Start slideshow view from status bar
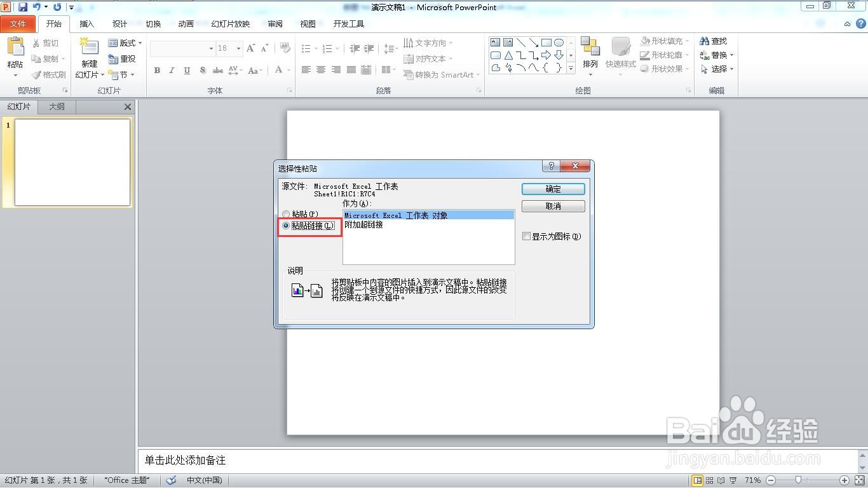 [733, 480]
